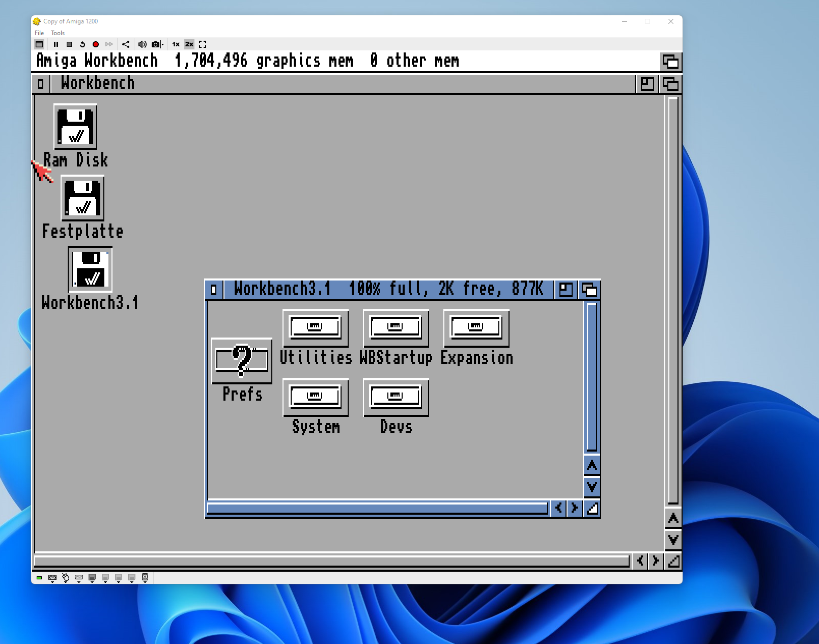
Task: Select the Workbench3.1 disk icon on desktop
Action: point(90,269)
